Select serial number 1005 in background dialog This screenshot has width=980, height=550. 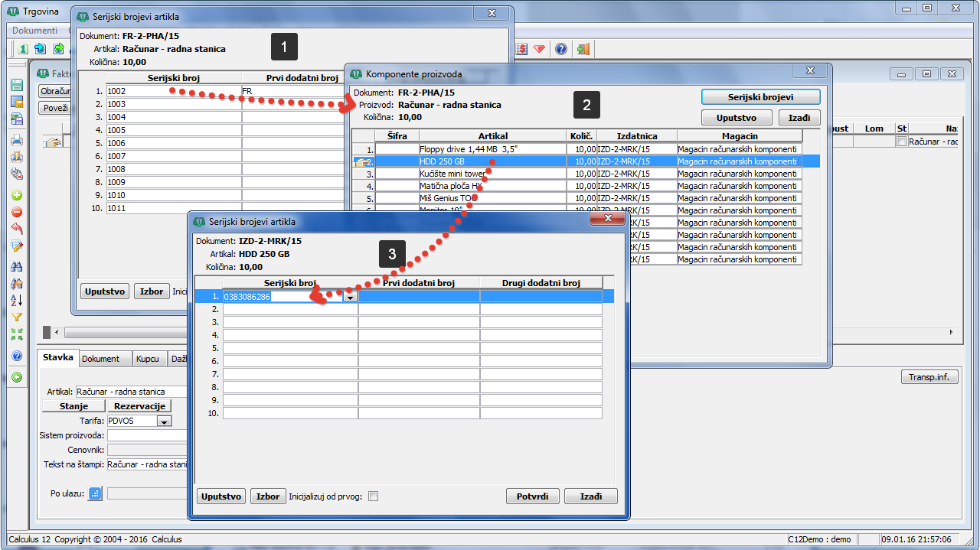pyautogui.click(x=174, y=130)
